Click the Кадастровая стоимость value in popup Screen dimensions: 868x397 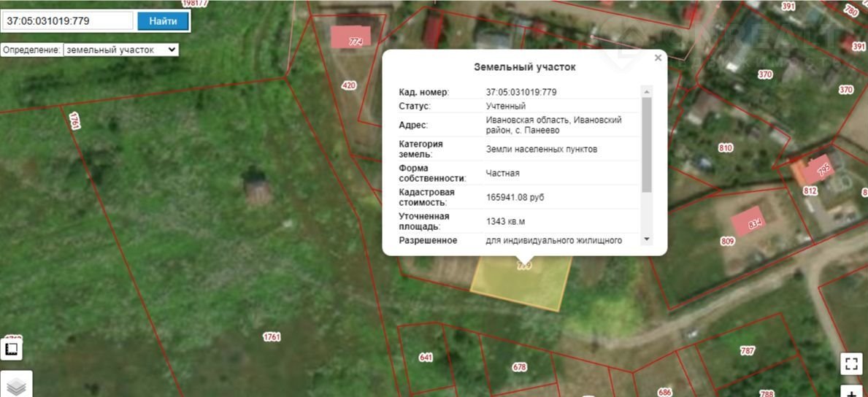coord(515,197)
